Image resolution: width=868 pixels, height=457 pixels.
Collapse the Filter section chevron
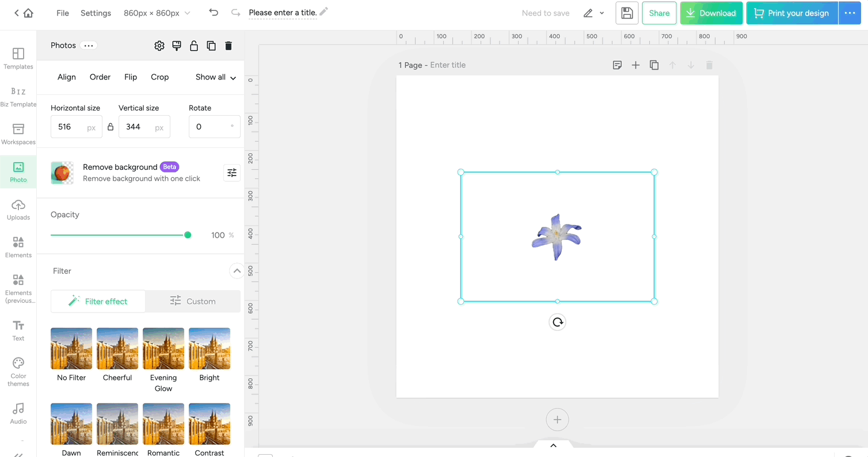pos(237,271)
